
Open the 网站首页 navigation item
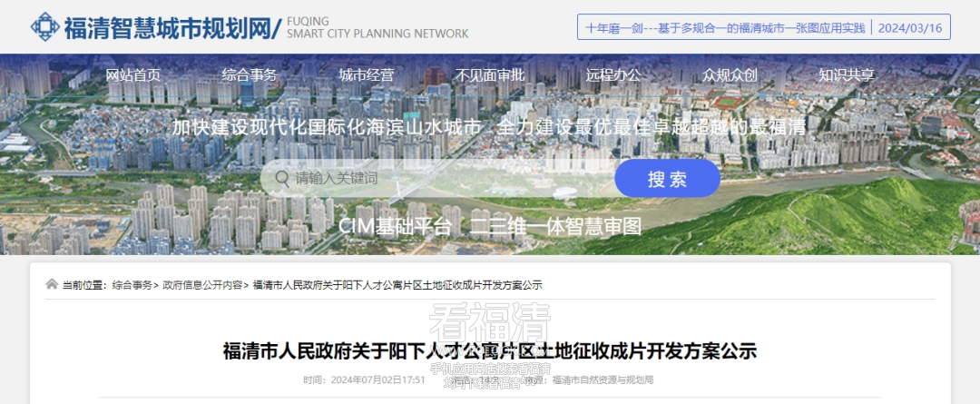point(133,75)
